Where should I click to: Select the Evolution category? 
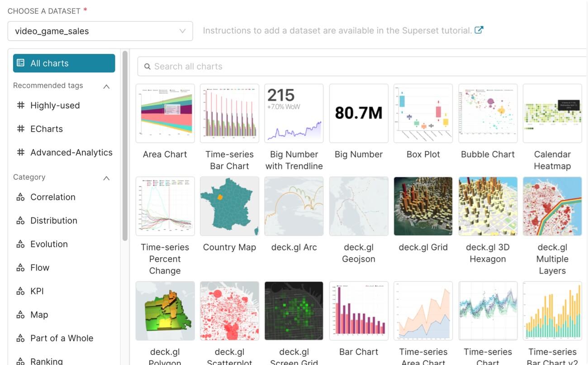point(48,244)
